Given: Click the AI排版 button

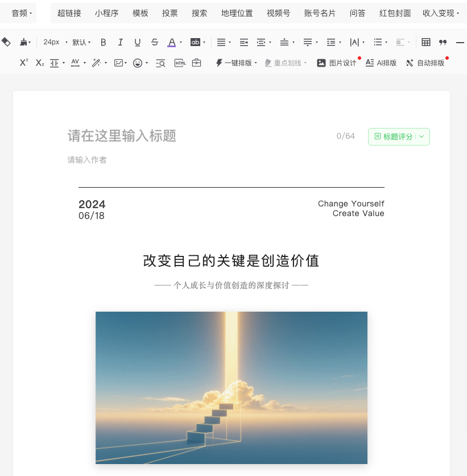Looking at the screenshot, I should (x=381, y=63).
